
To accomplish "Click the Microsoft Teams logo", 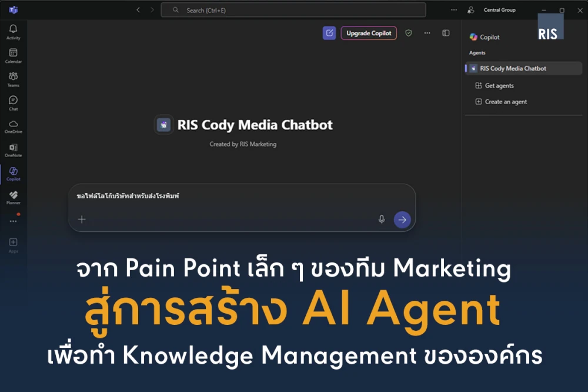I will (13, 10).
